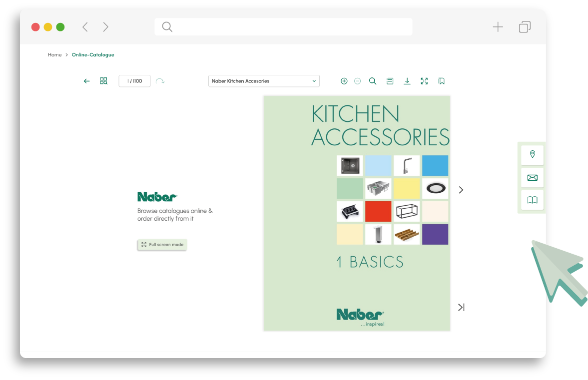The height and width of the screenshot is (380, 588).
Task: Open the catalogue search magnifier icon
Action: [373, 81]
